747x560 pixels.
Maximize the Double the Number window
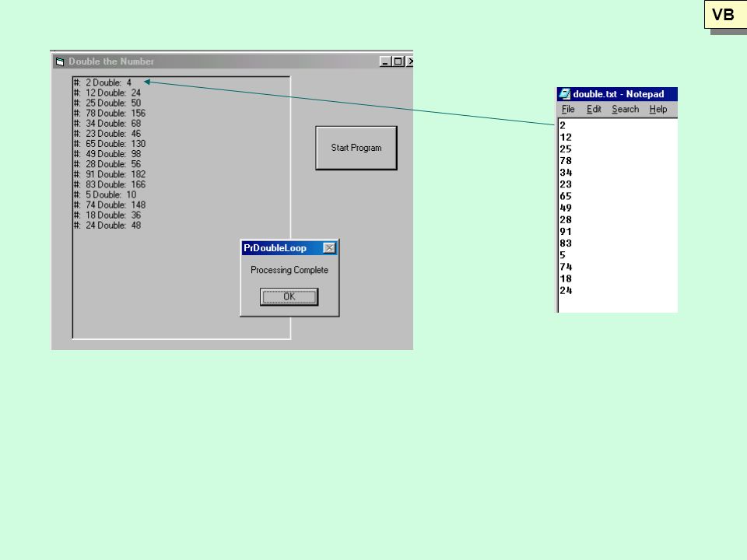click(398, 61)
